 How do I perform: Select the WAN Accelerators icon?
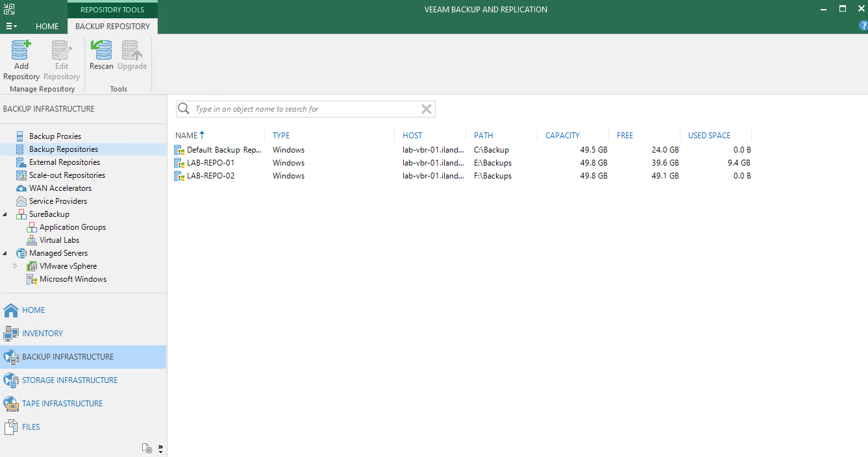[x=21, y=188]
